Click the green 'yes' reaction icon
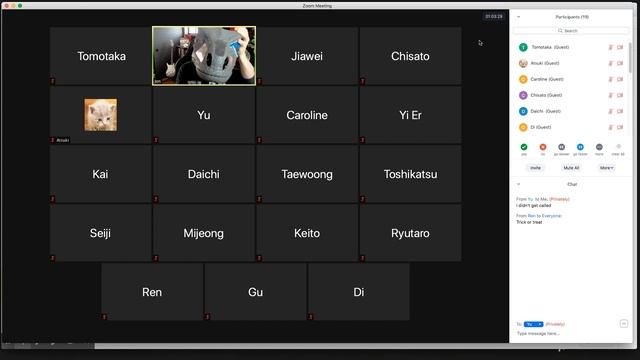 pos(524,147)
